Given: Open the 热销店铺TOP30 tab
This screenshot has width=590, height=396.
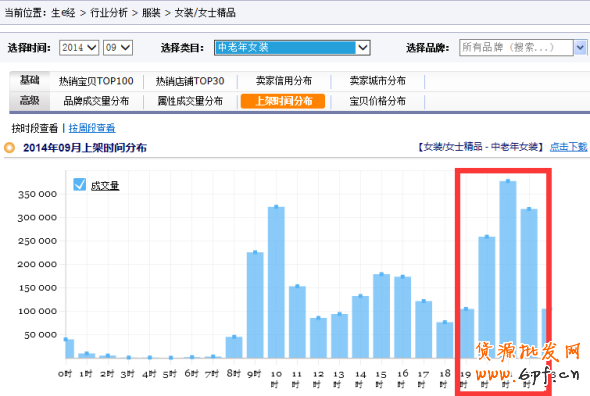Looking at the screenshot, I should [190, 81].
